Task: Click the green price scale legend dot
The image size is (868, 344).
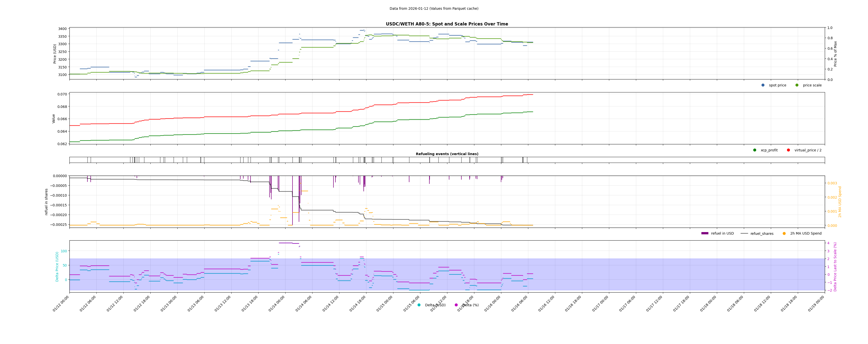Action: [797, 85]
